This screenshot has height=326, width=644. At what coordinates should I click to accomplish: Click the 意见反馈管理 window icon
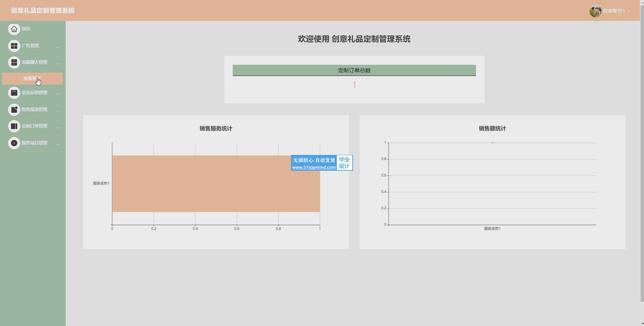[x=14, y=93]
